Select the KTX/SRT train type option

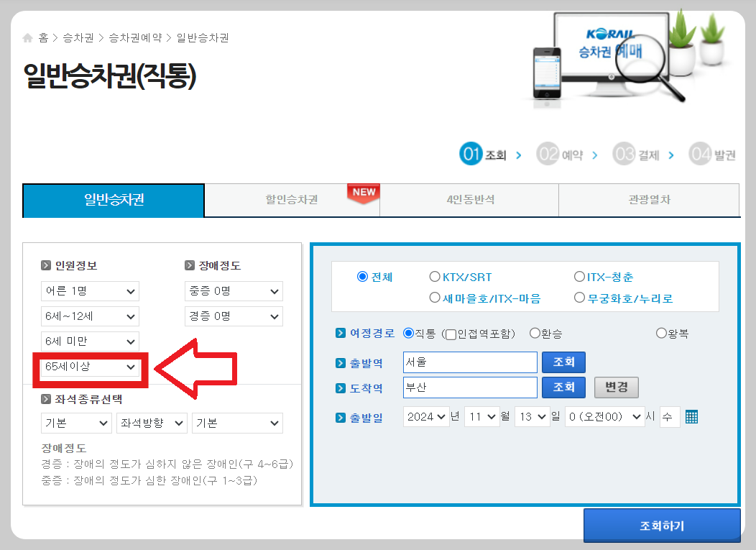[435, 276]
